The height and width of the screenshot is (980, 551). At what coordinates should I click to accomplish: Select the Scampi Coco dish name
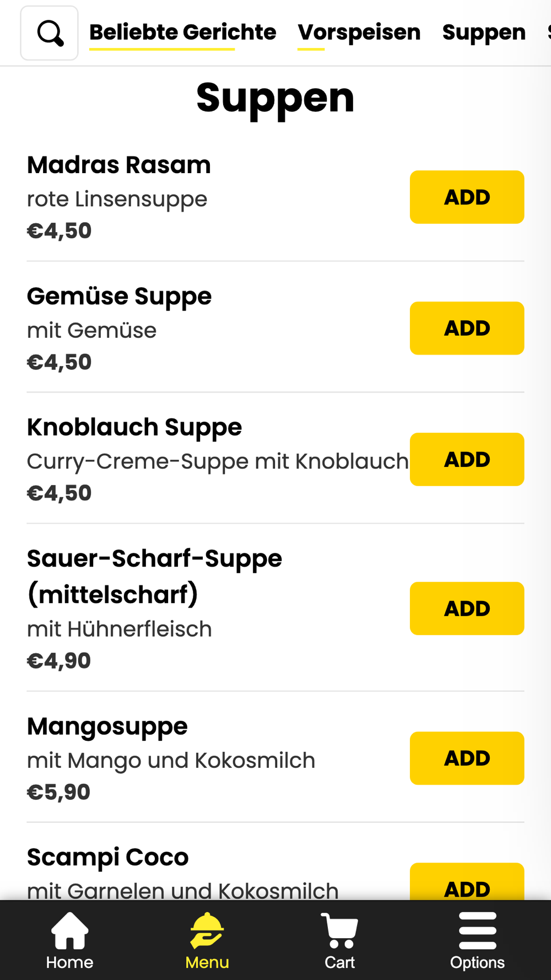[108, 858]
